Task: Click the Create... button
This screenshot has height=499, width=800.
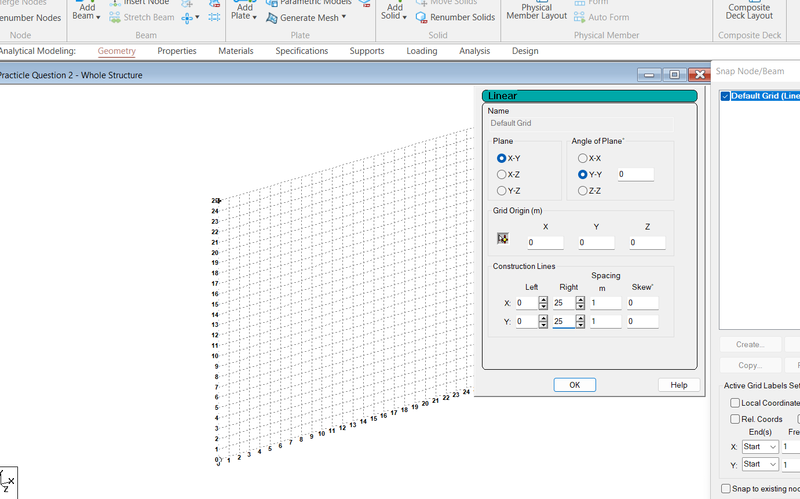Action: tap(750, 345)
